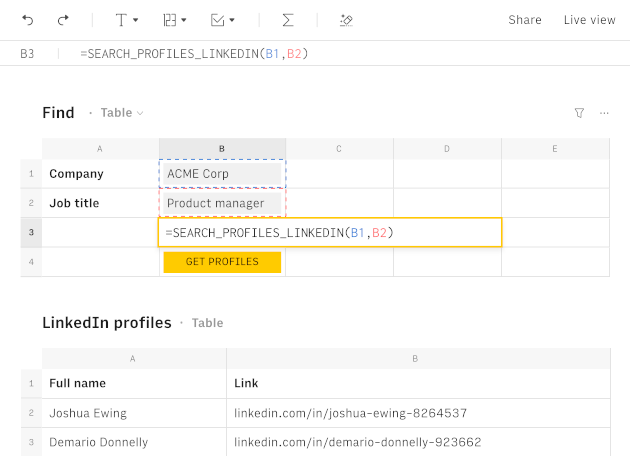Select the ACME Corp company cell
The width and height of the screenshot is (630, 456).
pos(222,174)
